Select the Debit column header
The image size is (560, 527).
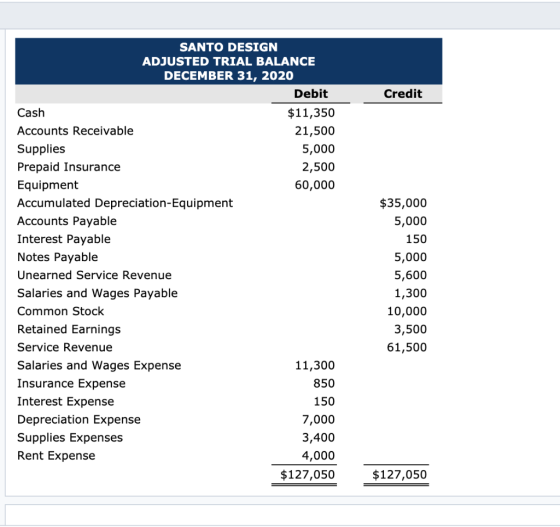(311, 94)
